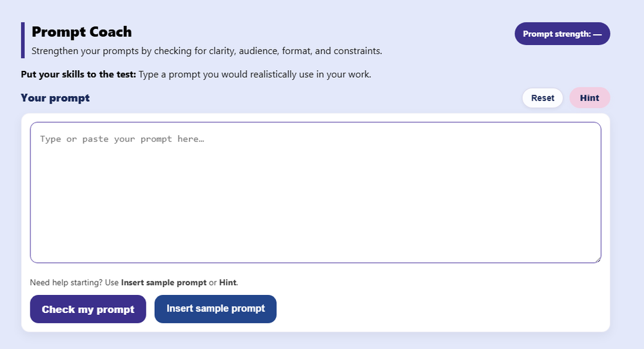Click the Prompt Coach heading

(82, 32)
